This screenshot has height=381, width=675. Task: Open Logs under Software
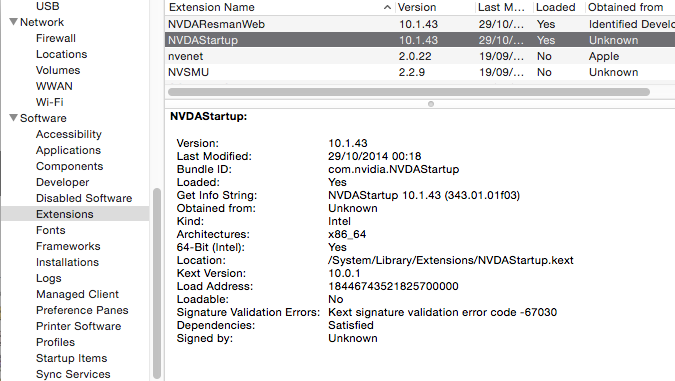pyautogui.click(x=49, y=279)
